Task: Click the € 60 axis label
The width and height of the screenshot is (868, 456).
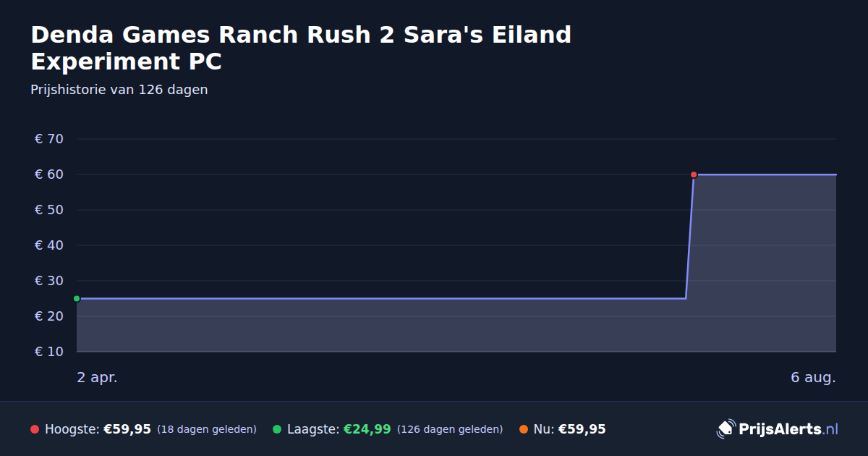Action: click(x=49, y=174)
